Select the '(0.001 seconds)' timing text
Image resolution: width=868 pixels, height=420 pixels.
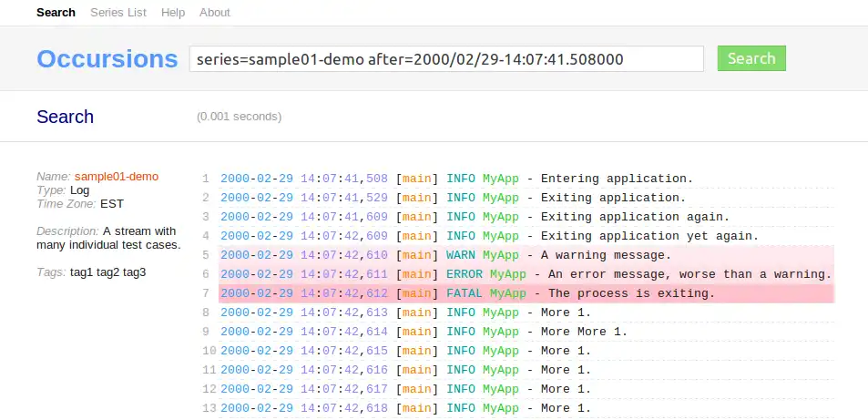pos(240,117)
